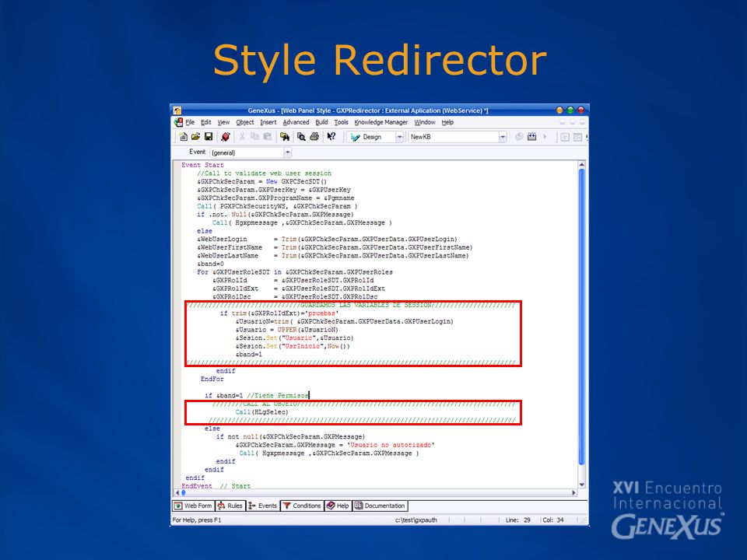The height and width of the screenshot is (560, 747).
Task: Switch to the Conditions tab
Action: click(x=302, y=506)
